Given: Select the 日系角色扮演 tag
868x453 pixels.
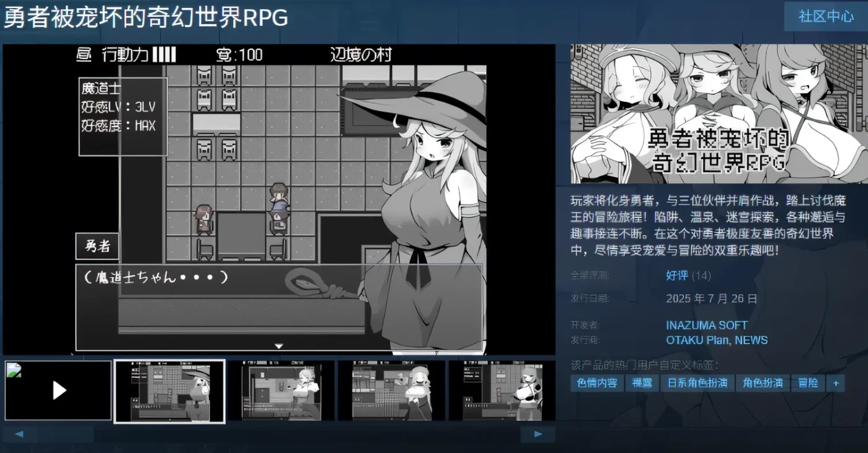Looking at the screenshot, I should pyautogui.click(x=698, y=383).
